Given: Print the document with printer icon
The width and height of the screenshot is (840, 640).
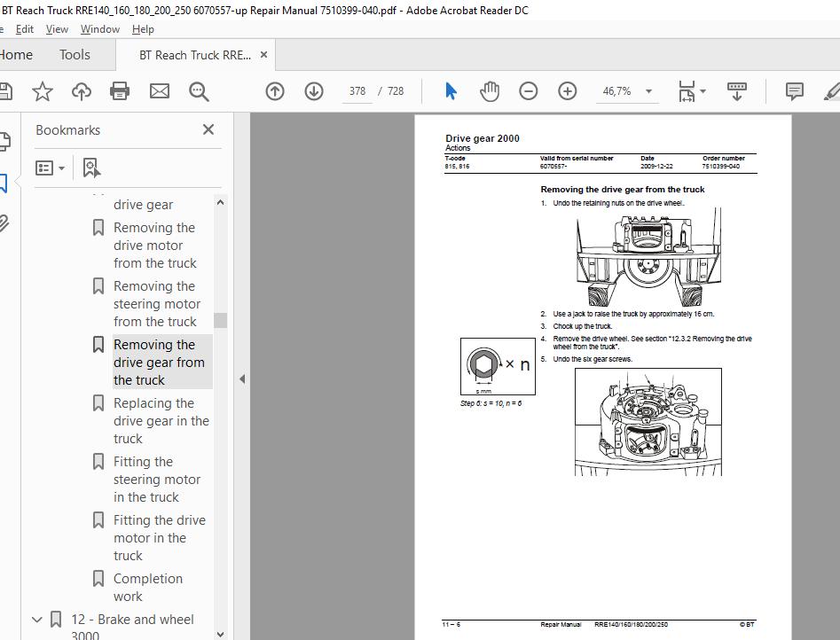Looking at the screenshot, I should click(120, 91).
